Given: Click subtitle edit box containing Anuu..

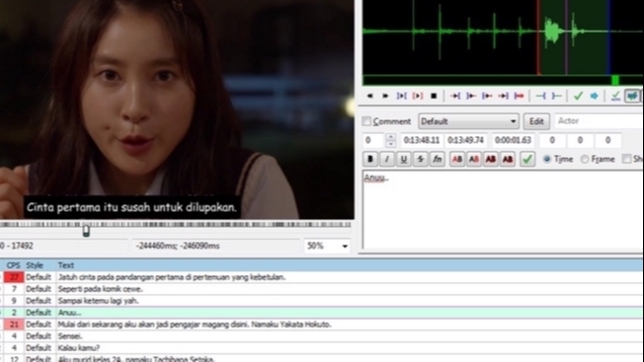Looking at the screenshot, I should coord(503,209).
